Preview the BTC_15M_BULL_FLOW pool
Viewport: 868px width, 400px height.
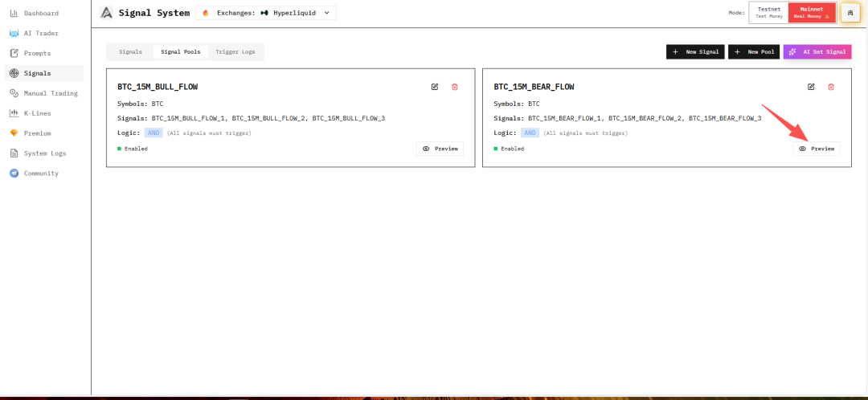tap(440, 149)
